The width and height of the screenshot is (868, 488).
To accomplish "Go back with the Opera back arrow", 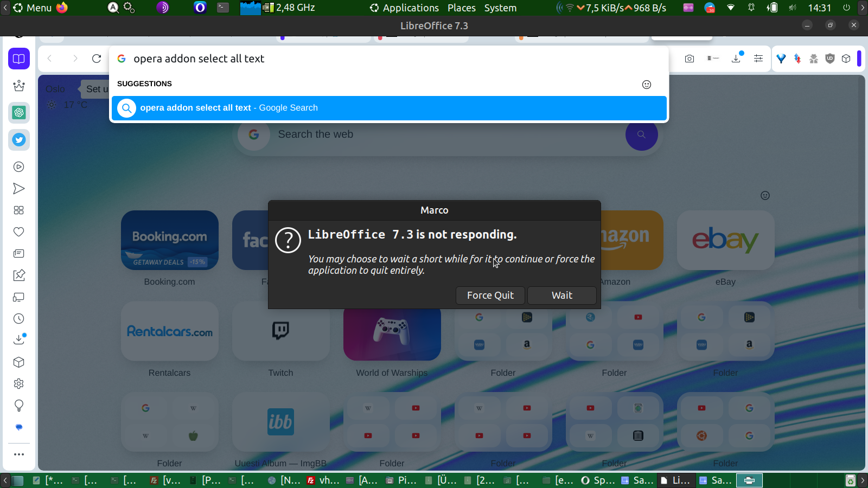I will [50, 59].
